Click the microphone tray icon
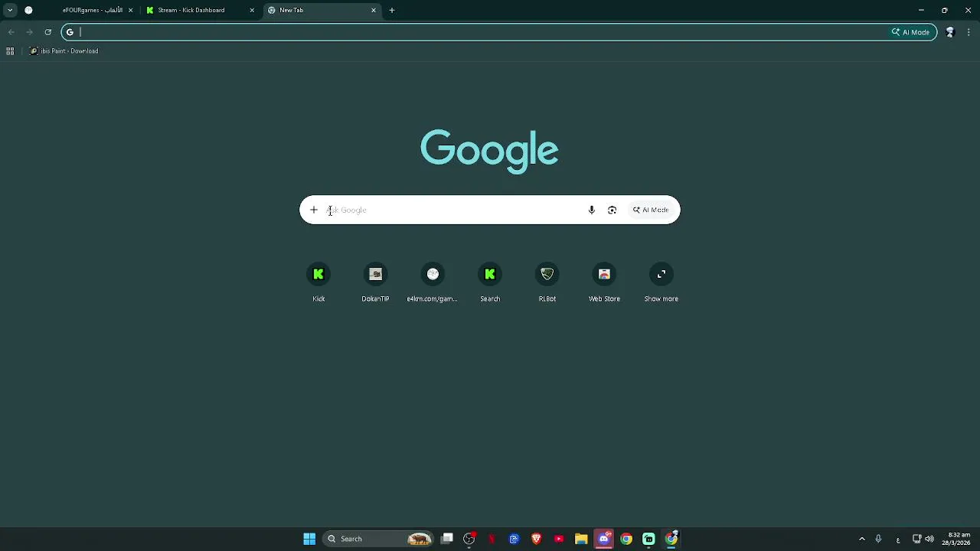 click(878, 539)
